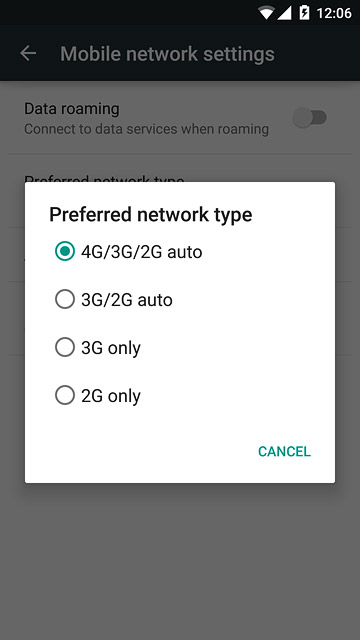The height and width of the screenshot is (640, 360).
Task: Click the "3G/2G auto" option label
Action: (x=127, y=300)
